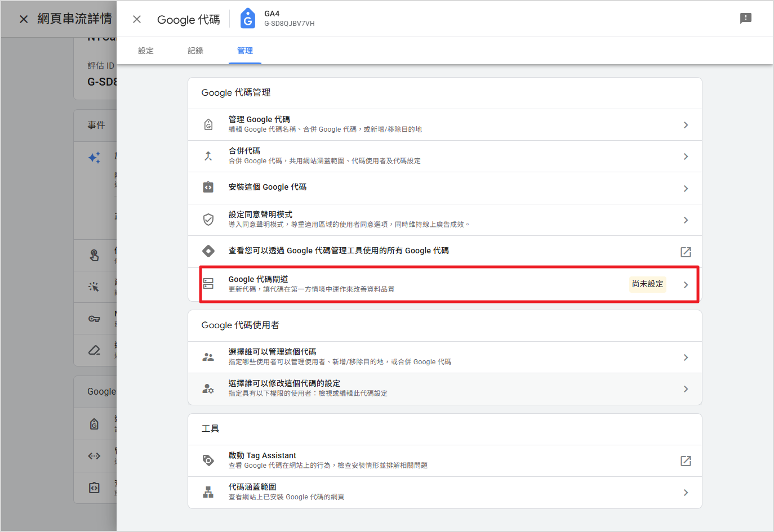
Task: Expand the 安裝這個 Google 代碼 chevron
Action: click(686, 189)
